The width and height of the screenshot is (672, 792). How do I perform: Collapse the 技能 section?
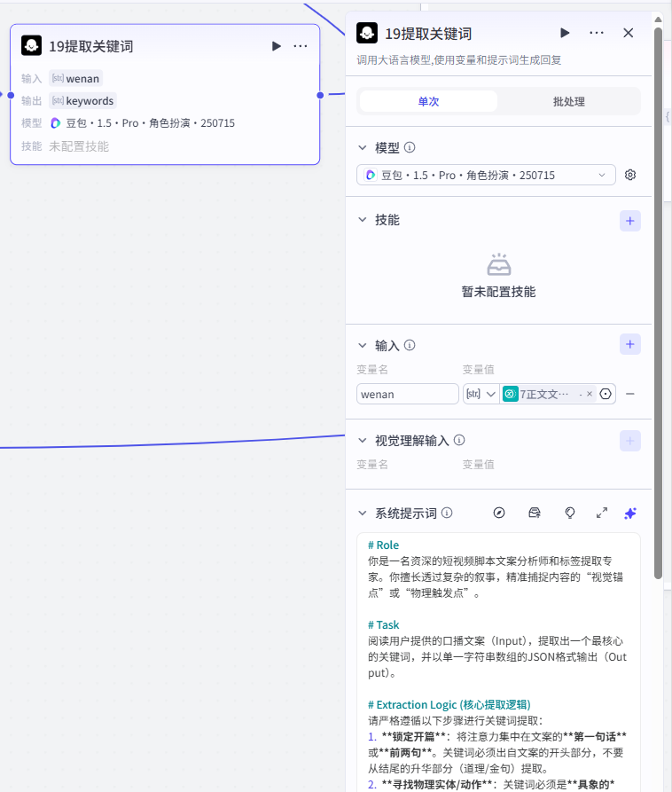point(362,220)
